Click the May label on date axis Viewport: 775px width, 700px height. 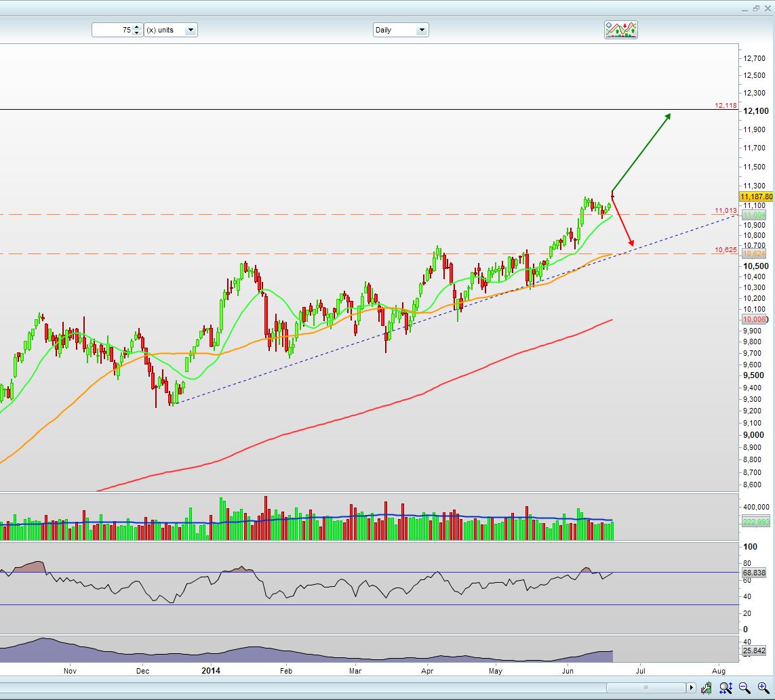(495, 671)
